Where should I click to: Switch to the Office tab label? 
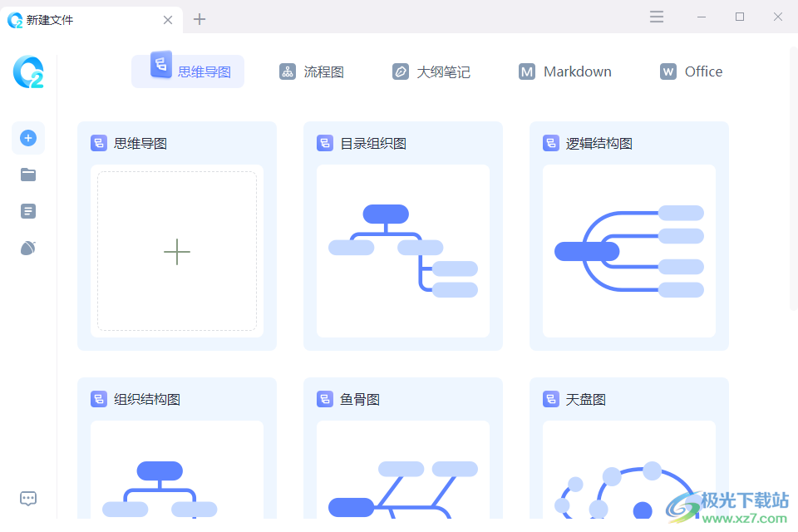(703, 71)
